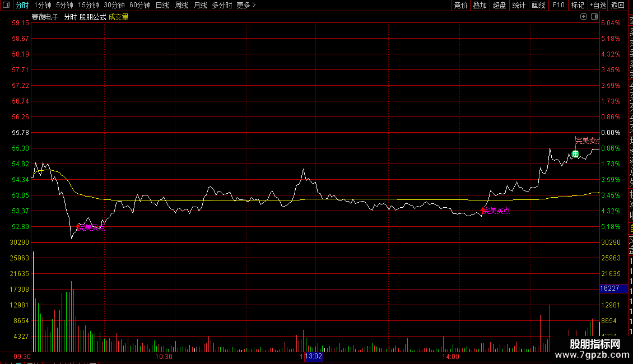Open the 多分时 multi-day view
Image resolution: width=633 pixels, height=364 pixels.
[222, 5]
